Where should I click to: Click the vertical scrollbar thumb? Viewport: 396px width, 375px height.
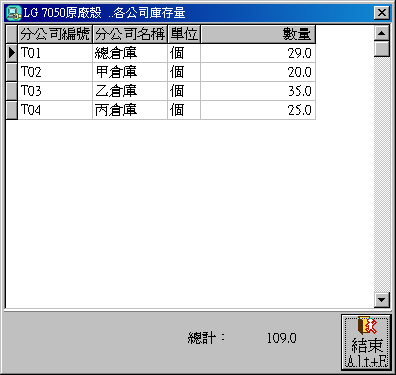point(382,49)
